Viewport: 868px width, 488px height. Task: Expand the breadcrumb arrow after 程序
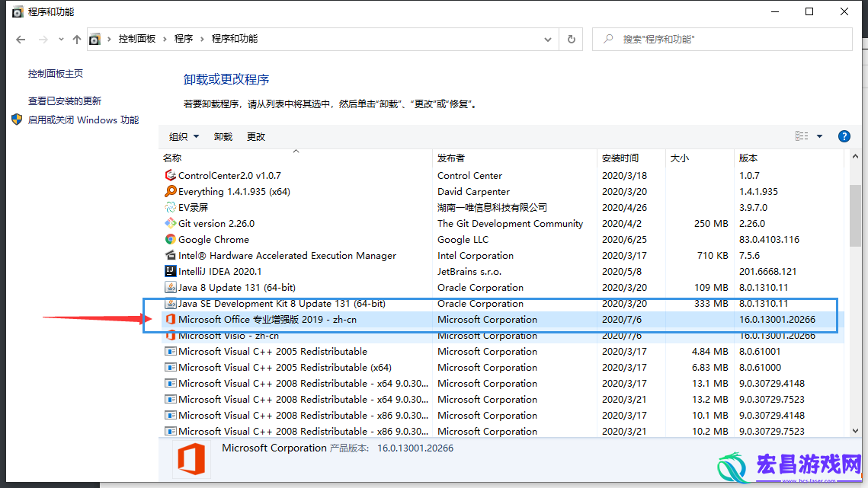pyautogui.click(x=202, y=39)
